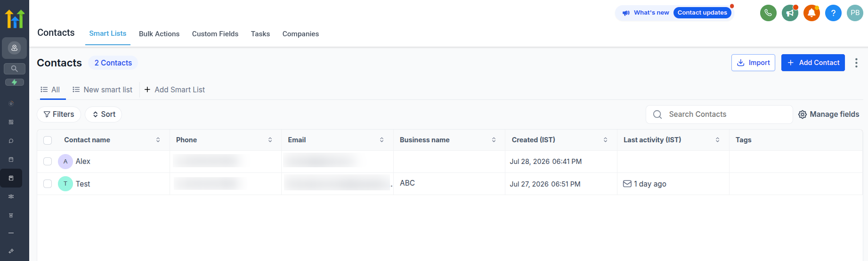Sort by Created (IST) column arrows
Image resolution: width=868 pixels, height=261 pixels.
coord(605,140)
